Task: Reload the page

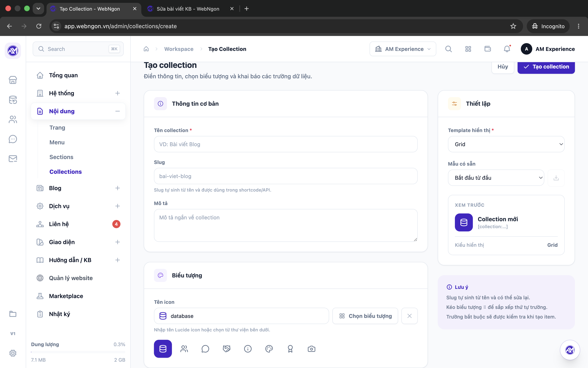Action: tap(39, 26)
